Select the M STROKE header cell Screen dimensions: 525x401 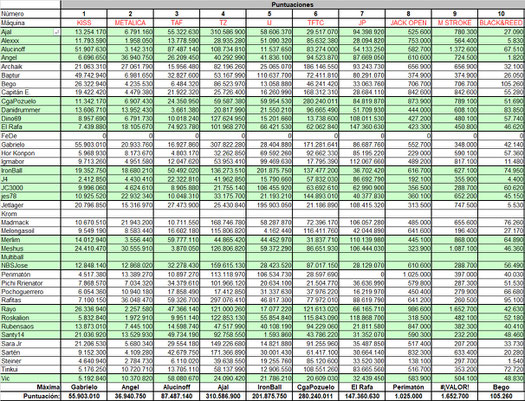click(455, 23)
